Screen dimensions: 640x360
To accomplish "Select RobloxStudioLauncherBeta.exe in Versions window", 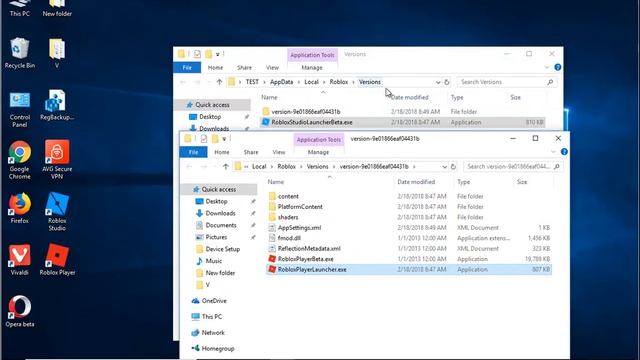I will tap(402, 122).
